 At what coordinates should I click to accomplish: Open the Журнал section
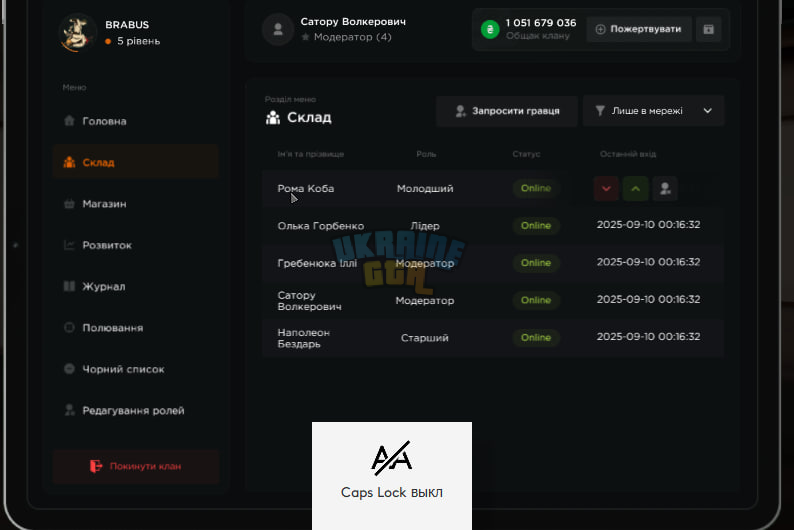[x=135, y=287]
